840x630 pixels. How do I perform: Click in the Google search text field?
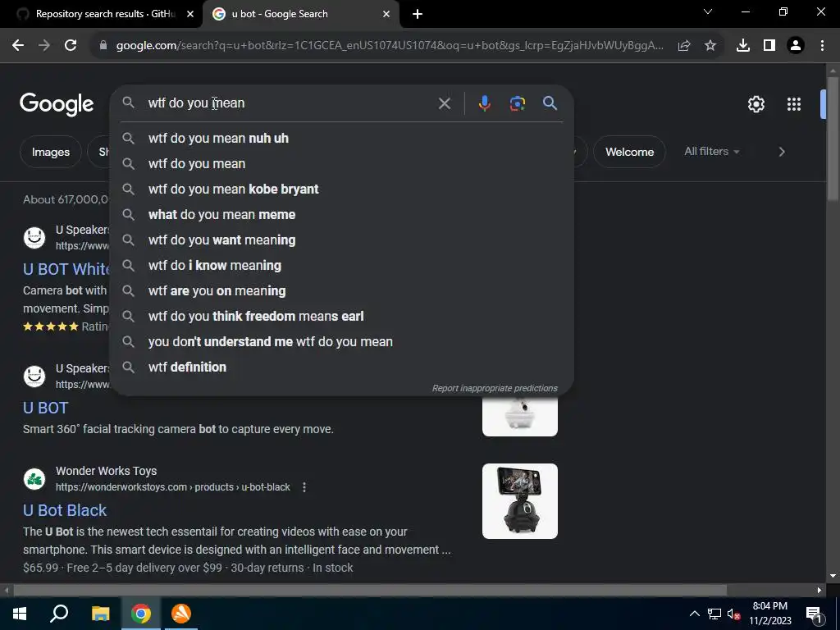pyautogui.click(x=290, y=103)
